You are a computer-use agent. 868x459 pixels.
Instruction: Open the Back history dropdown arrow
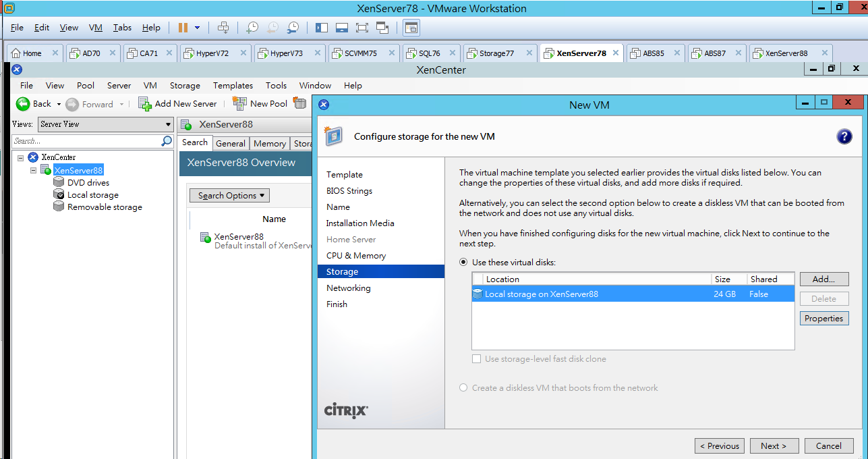(x=59, y=104)
